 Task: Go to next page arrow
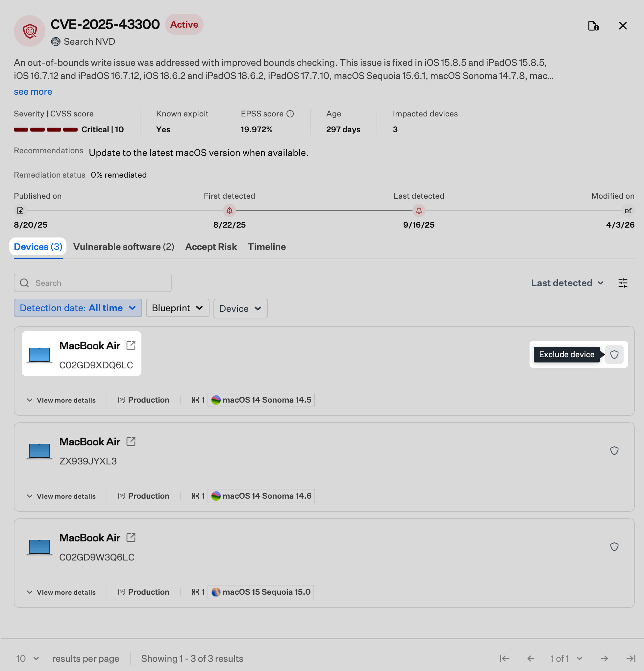(605, 658)
